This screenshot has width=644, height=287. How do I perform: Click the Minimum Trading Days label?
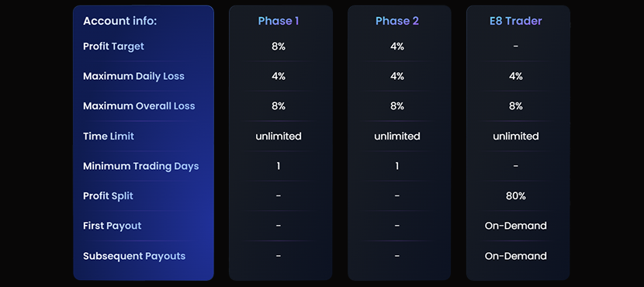[141, 166]
